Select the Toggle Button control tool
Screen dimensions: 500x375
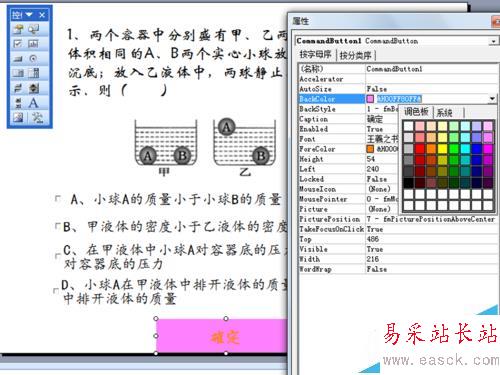(x=18, y=88)
